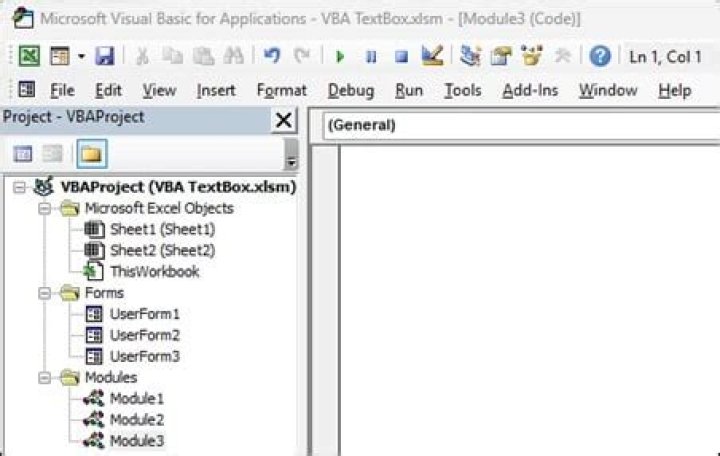Select Module1 in project tree

point(137,399)
